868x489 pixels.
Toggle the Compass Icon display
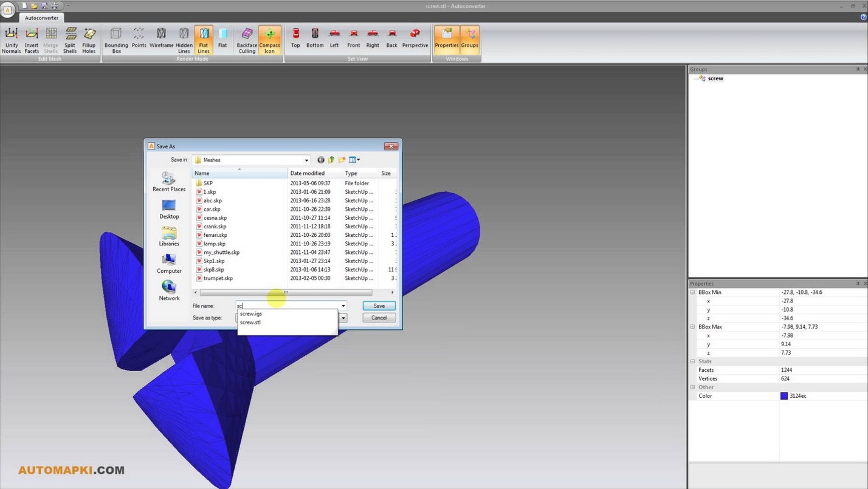tap(270, 40)
